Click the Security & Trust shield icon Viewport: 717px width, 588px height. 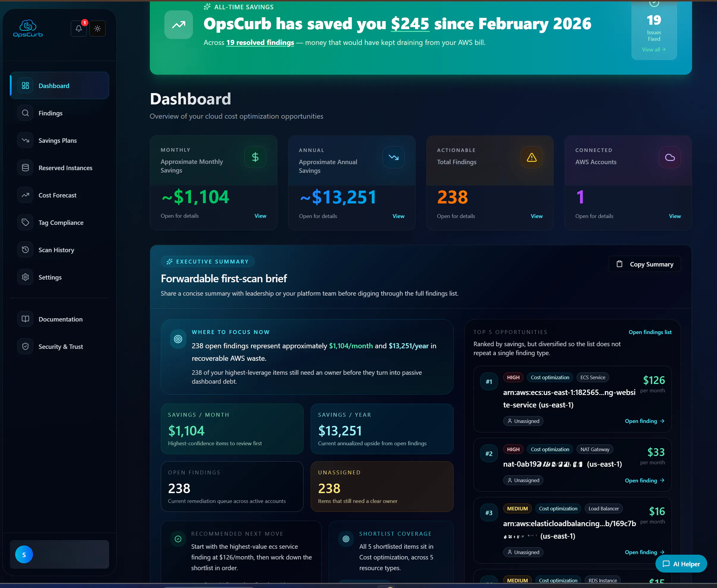25,346
